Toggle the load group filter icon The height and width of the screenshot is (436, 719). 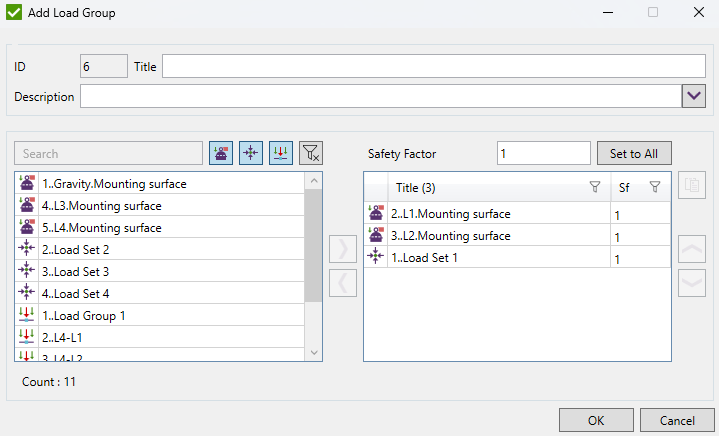point(281,153)
